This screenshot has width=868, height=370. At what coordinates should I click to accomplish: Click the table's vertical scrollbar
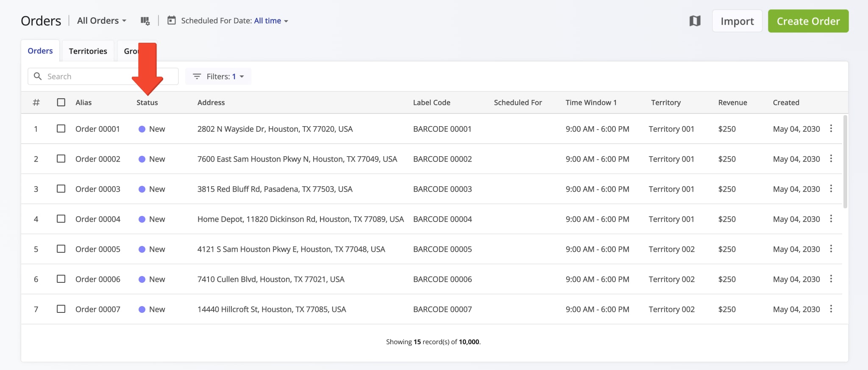[845, 162]
